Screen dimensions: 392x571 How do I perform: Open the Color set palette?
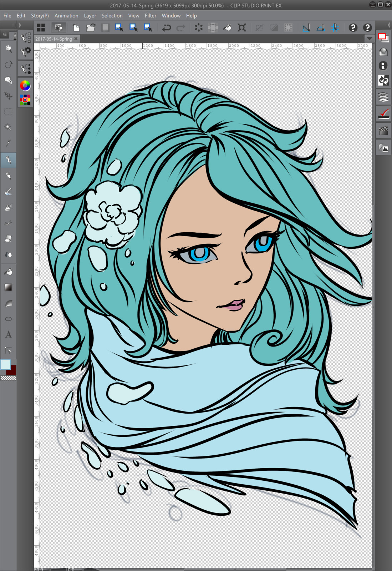(25, 100)
